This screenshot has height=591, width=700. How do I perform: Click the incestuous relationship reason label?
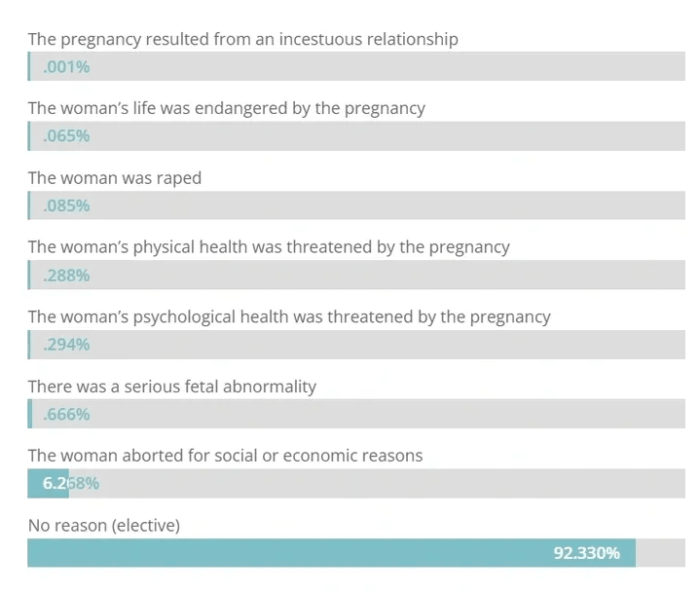click(x=242, y=39)
